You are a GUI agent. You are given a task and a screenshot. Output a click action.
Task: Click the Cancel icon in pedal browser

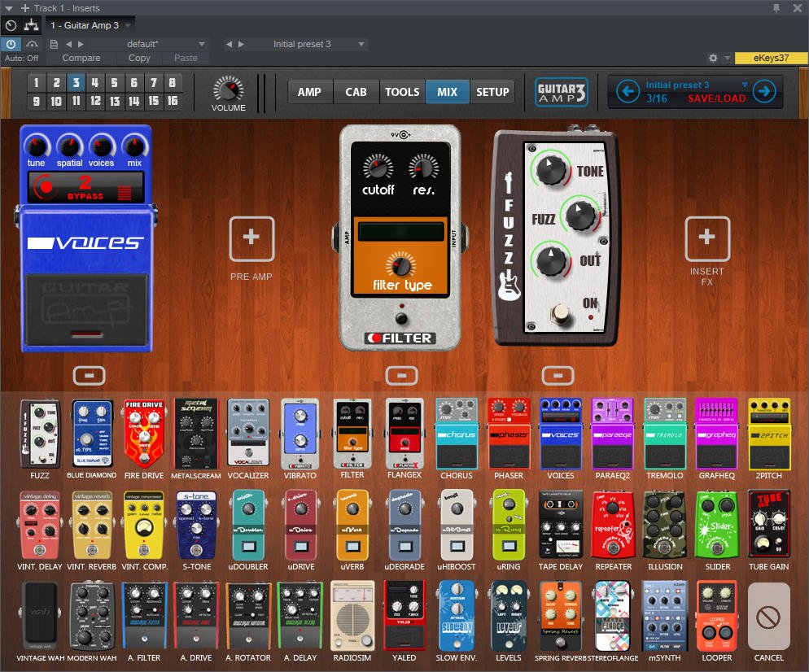point(768,617)
